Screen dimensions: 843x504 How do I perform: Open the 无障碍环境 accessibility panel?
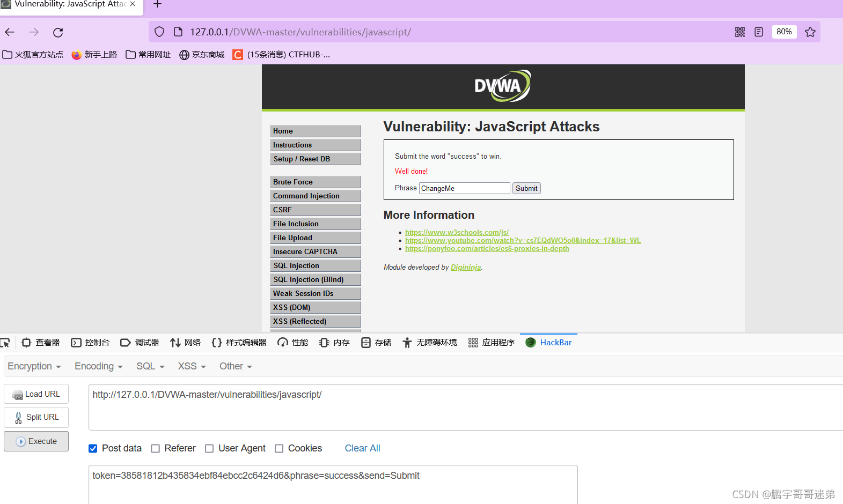coord(429,343)
